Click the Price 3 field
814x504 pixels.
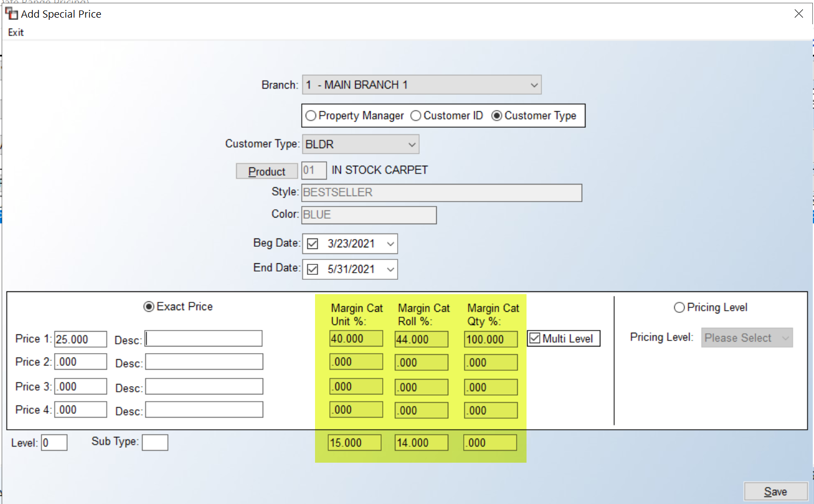(x=80, y=387)
